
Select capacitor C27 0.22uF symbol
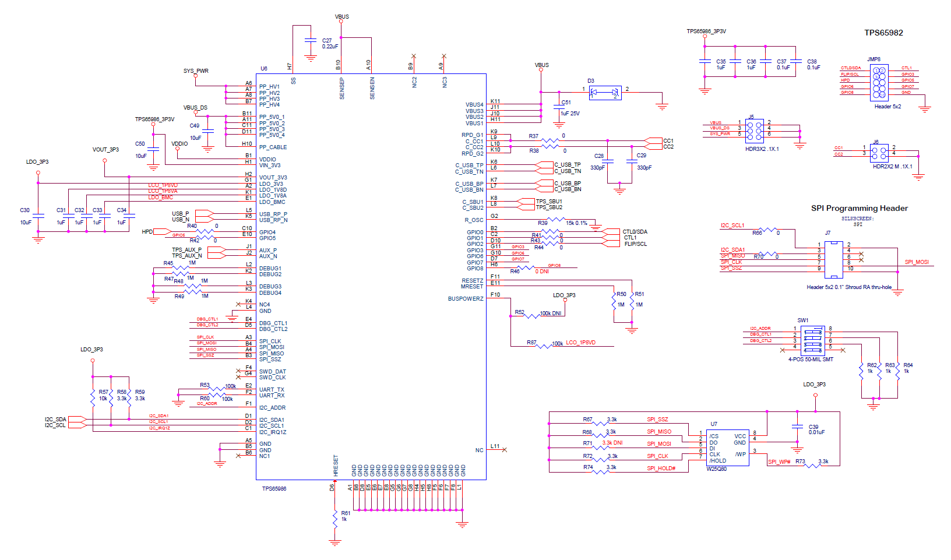[311, 41]
